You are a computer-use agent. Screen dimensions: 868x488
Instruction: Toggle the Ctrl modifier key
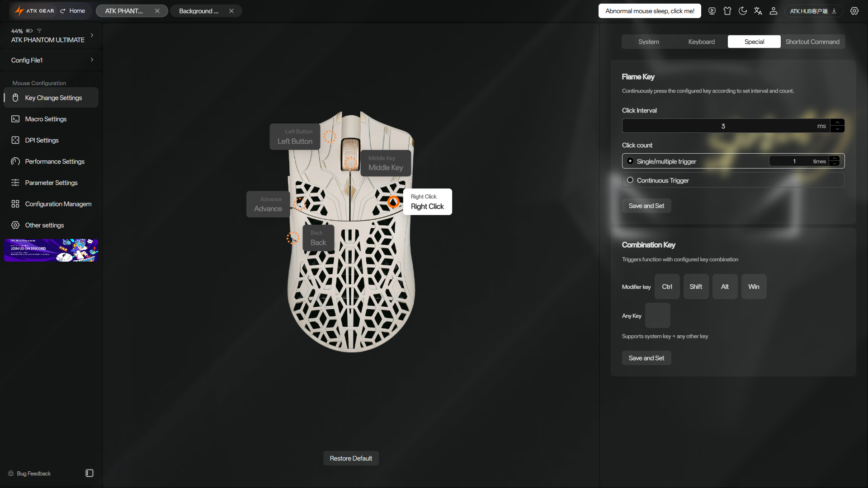pyautogui.click(x=667, y=286)
